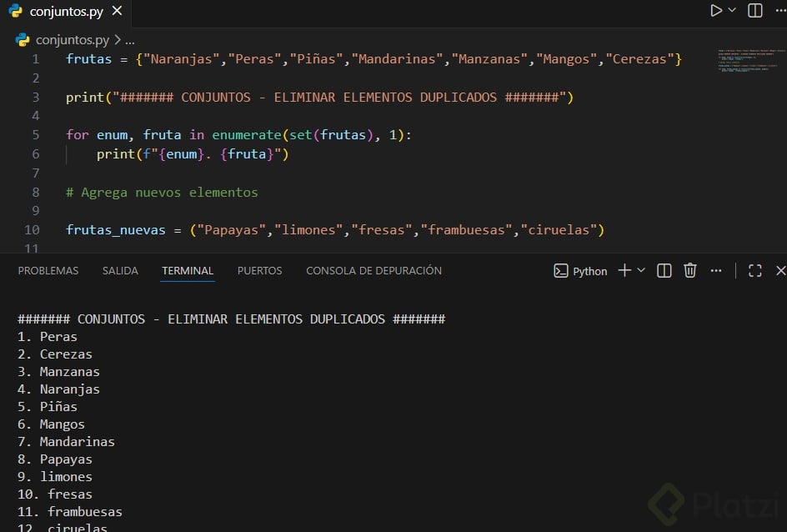Split the editor to the right

[x=754, y=11]
